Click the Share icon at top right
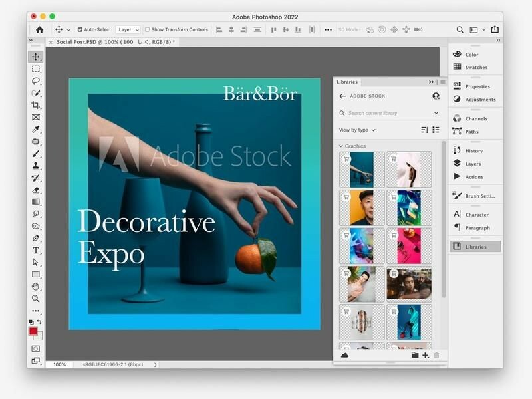Viewport: 532px width, 399px height. [494, 29]
